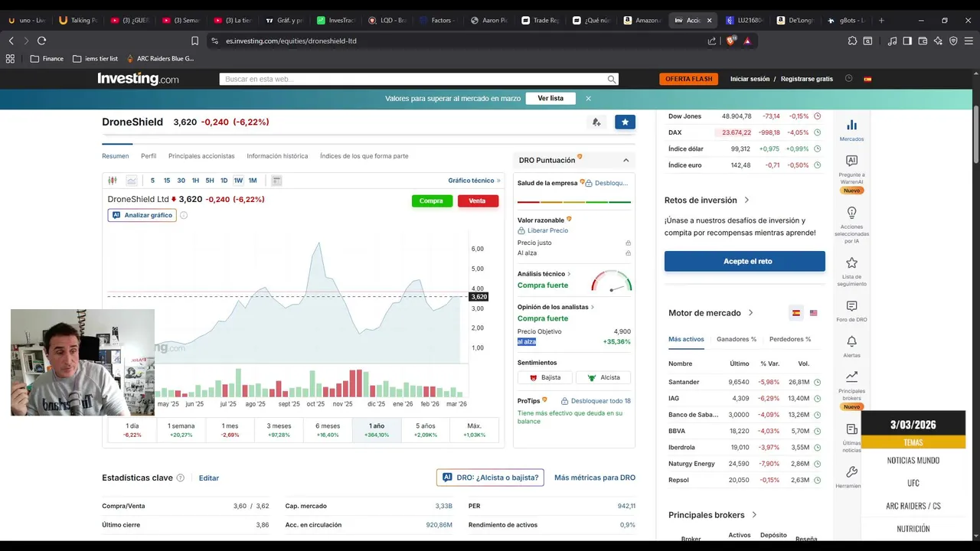Set chart interval to 1D
The image size is (980, 551).
224,181
